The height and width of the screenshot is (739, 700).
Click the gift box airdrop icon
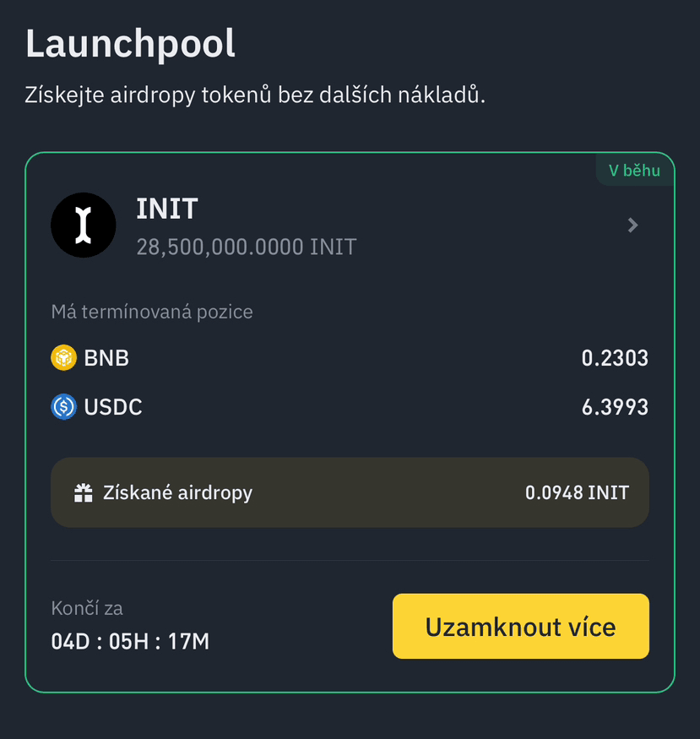83,493
